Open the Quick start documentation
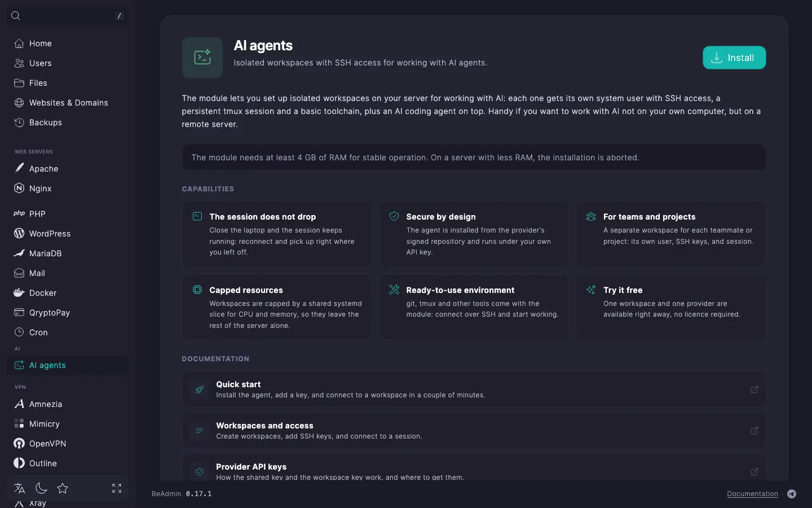 [x=474, y=389]
